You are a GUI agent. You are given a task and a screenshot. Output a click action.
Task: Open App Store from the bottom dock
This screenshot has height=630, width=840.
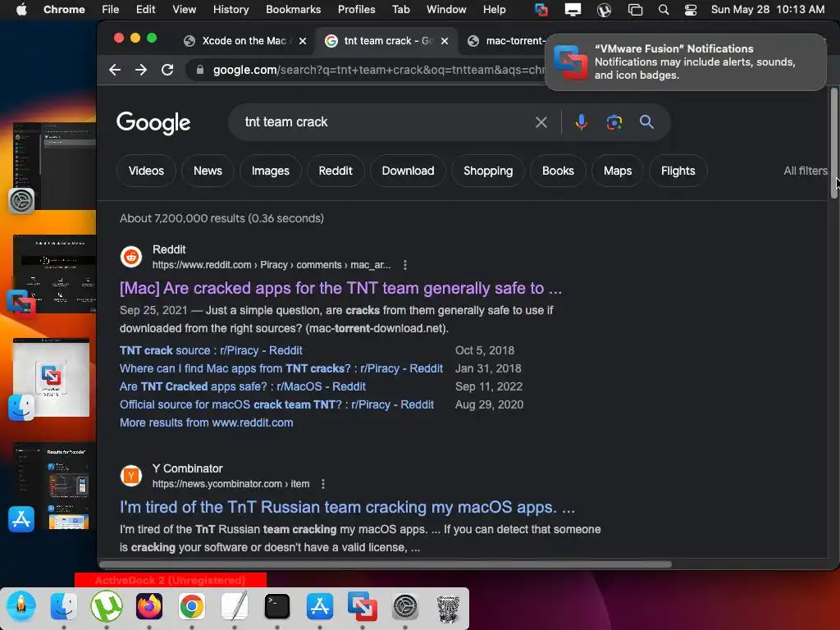pyautogui.click(x=320, y=606)
